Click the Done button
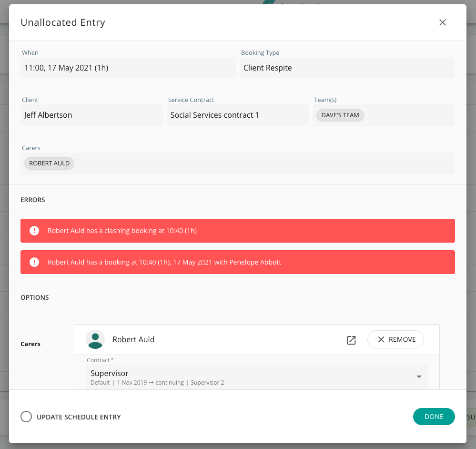Viewport: 476px width, 449px height. pos(434,417)
